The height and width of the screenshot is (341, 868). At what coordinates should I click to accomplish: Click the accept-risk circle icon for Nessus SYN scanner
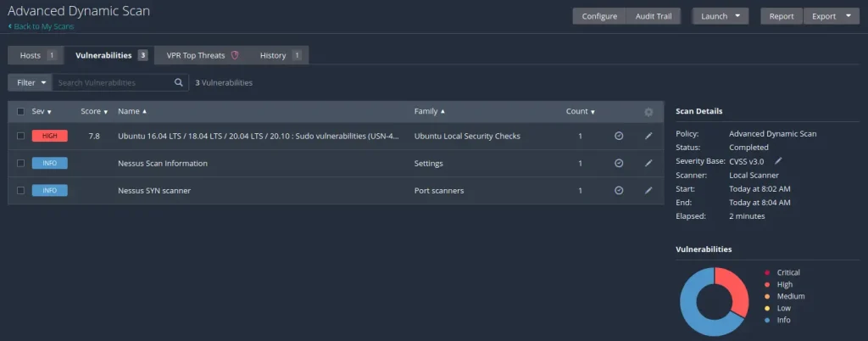click(619, 191)
